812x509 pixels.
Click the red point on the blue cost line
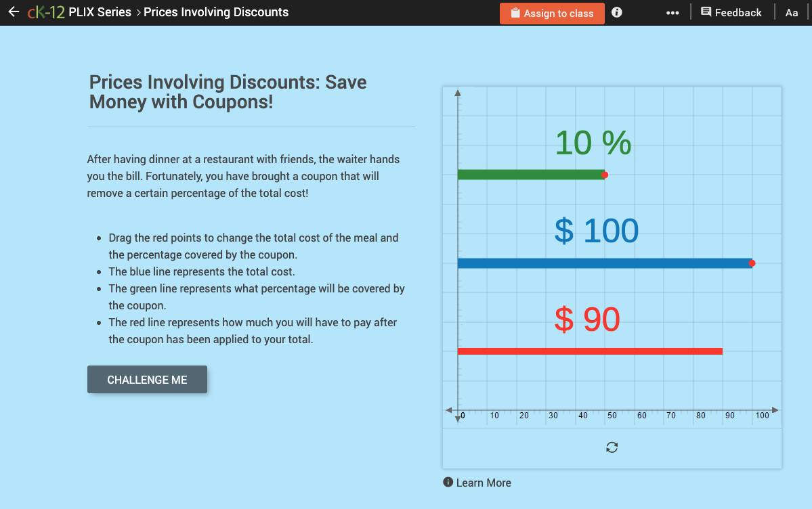click(x=752, y=263)
